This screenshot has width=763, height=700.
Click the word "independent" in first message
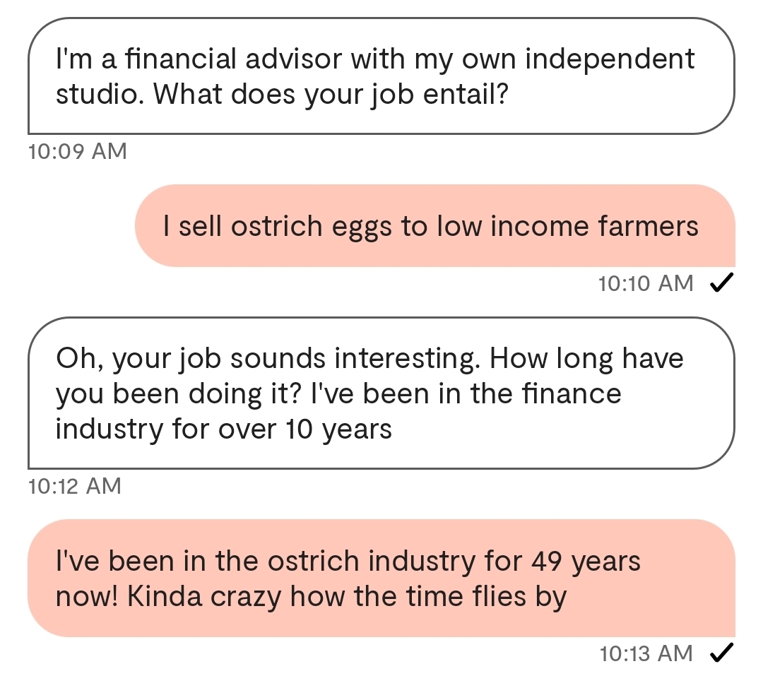point(610,59)
